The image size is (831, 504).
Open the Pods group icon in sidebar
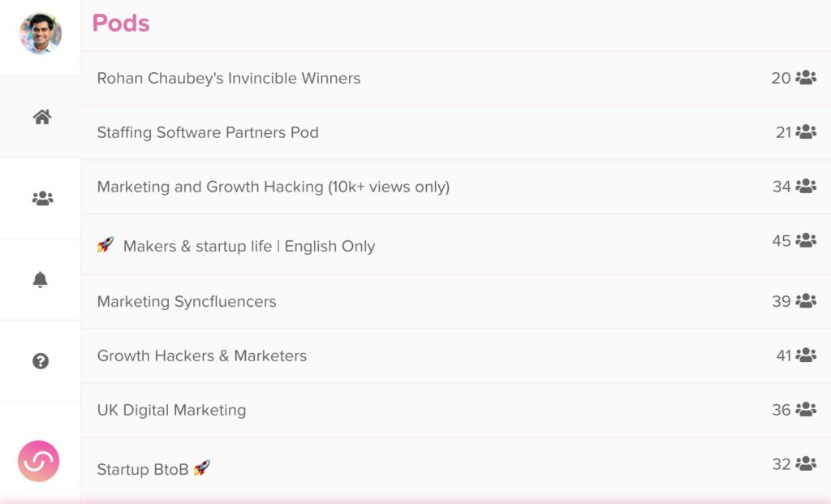[x=42, y=198]
